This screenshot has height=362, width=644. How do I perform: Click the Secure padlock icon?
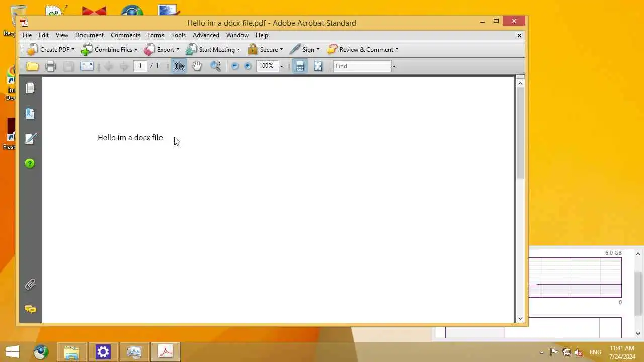click(x=253, y=49)
